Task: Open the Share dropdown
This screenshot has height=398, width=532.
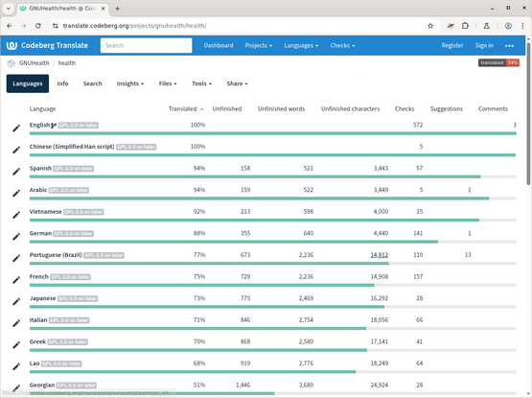Action: tap(237, 83)
